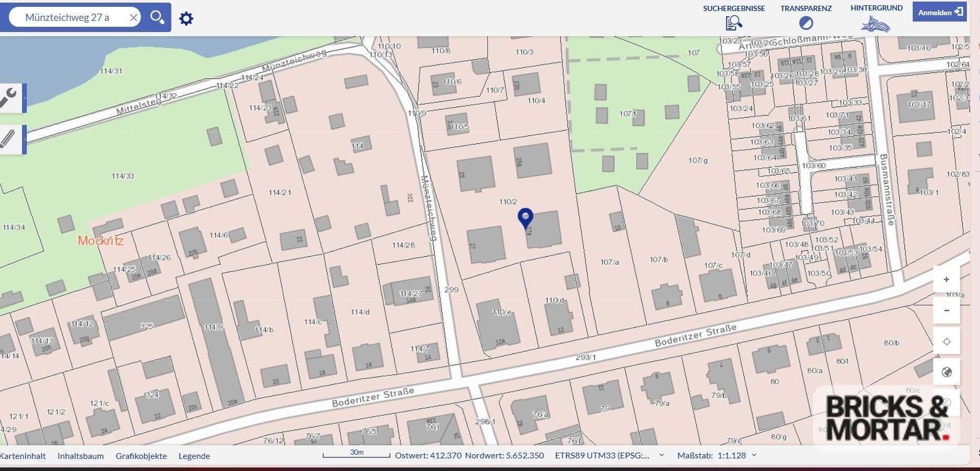Open the wrench tools panel
The width and height of the screenshot is (980, 471).
coord(9,98)
